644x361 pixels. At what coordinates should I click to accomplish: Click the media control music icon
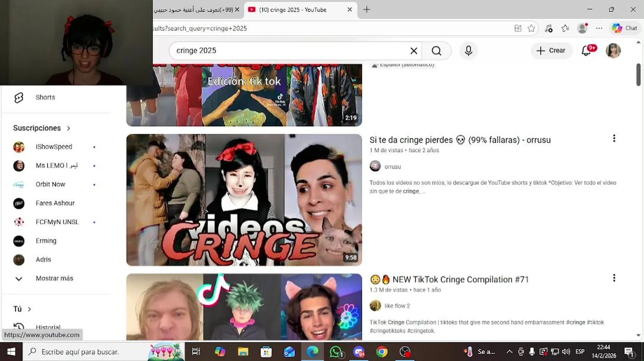point(549,29)
